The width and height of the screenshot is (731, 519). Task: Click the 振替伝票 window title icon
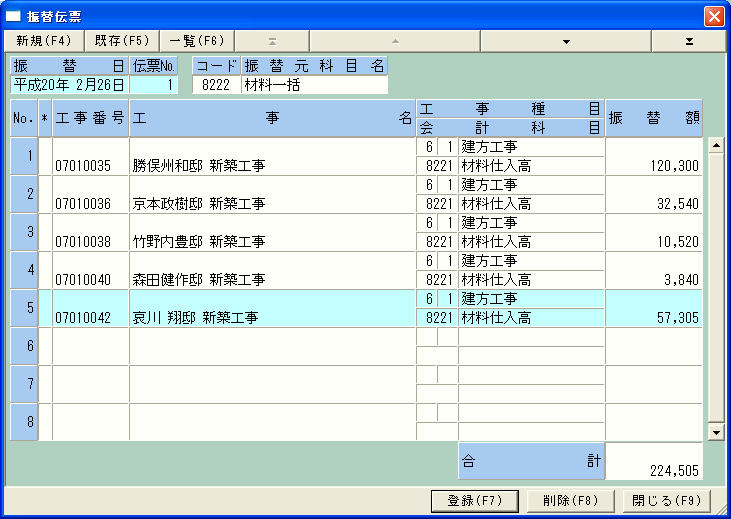point(13,16)
